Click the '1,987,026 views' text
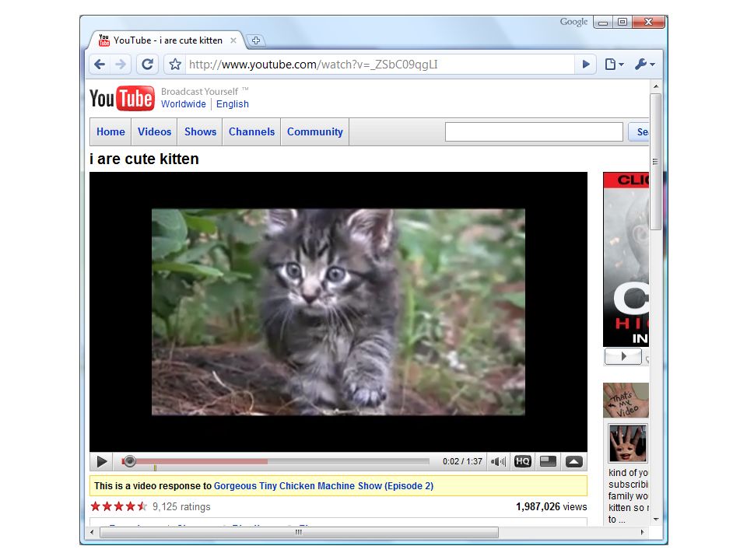 point(551,506)
